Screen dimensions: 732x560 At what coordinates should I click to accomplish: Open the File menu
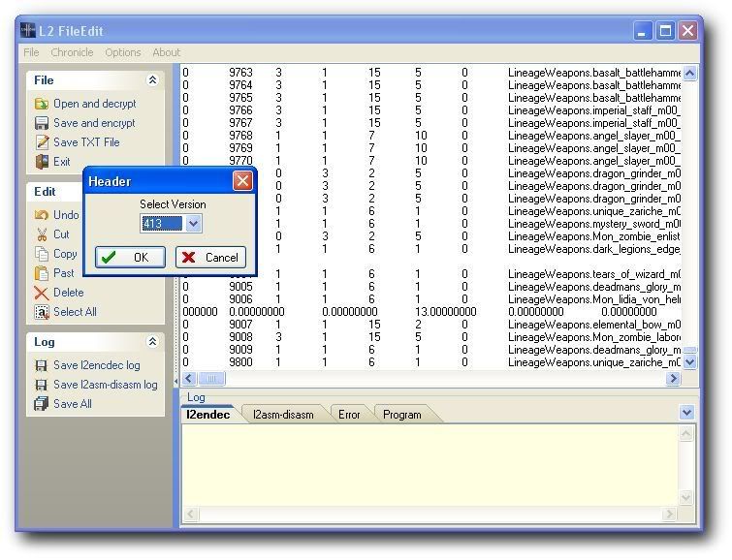31,52
